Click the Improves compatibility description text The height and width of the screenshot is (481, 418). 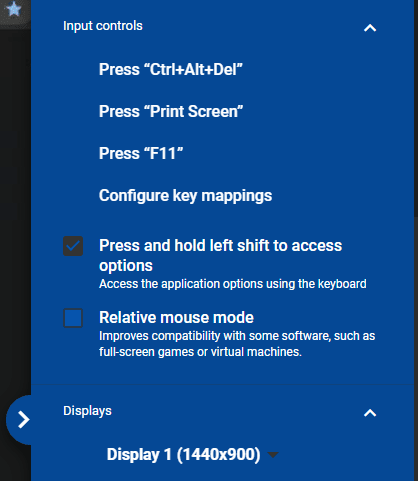click(237, 344)
